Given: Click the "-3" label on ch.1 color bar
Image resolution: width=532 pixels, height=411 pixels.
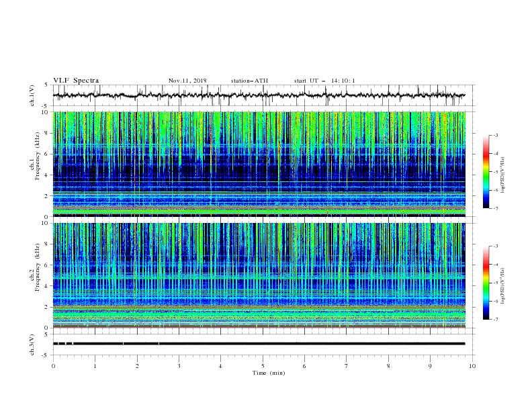Looking at the screenshot, I should point(496,135).
